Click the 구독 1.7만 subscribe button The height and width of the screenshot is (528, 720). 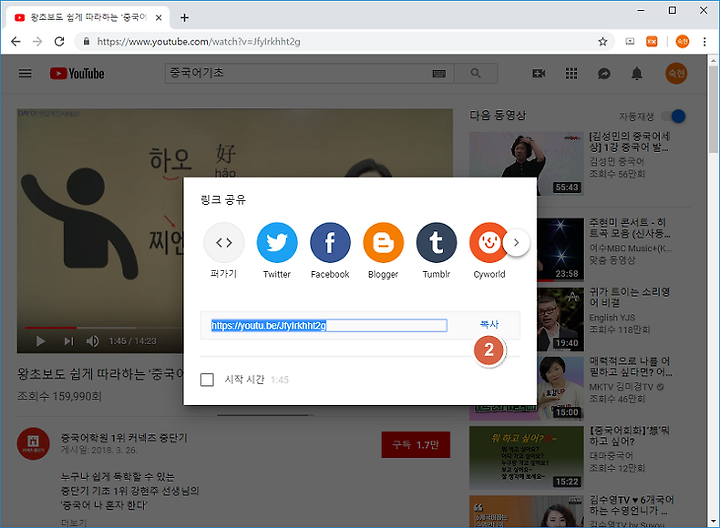coord(416,445)
